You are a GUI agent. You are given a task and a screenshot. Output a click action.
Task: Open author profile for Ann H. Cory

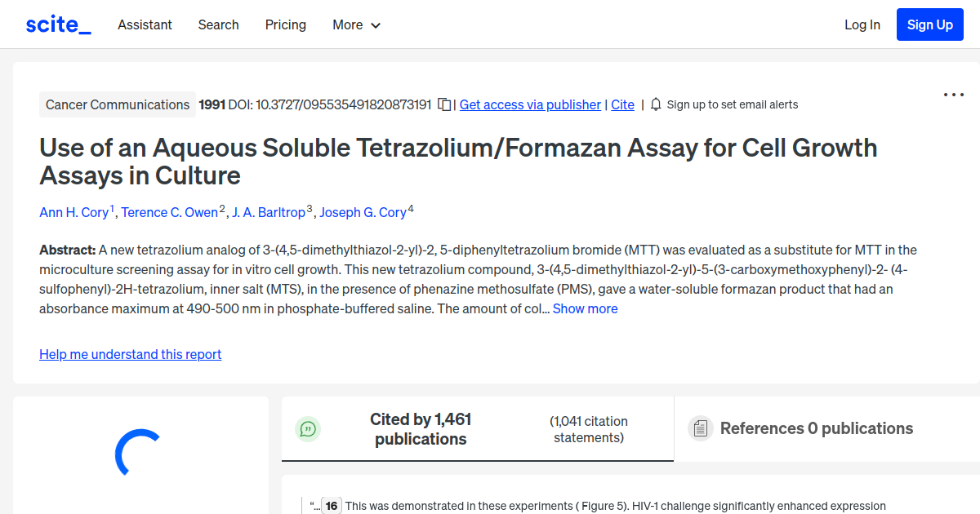click(73, 212)
